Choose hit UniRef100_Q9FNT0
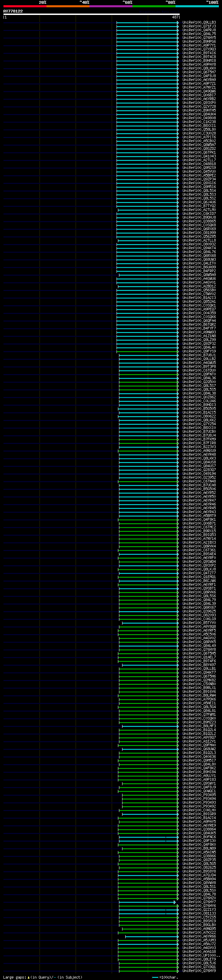The height and width of the screenshot is (980, 222). pyautogui.click(x=199, y=374)
